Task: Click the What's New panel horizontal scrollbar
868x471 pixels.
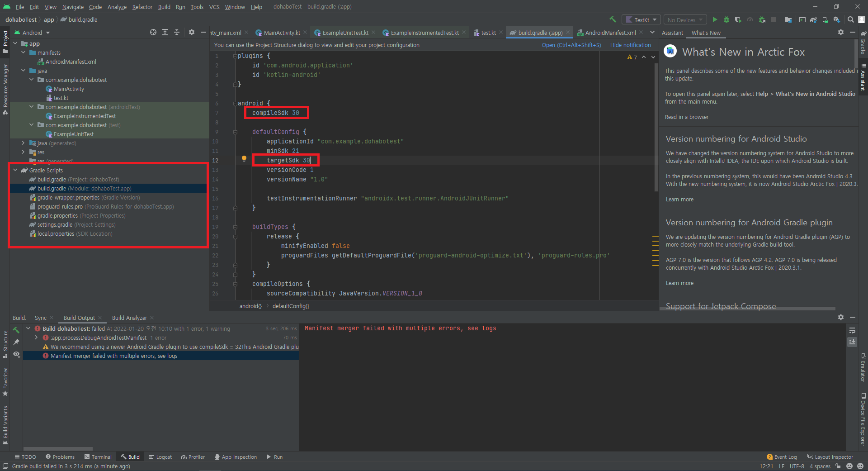Action: (748, 309)
